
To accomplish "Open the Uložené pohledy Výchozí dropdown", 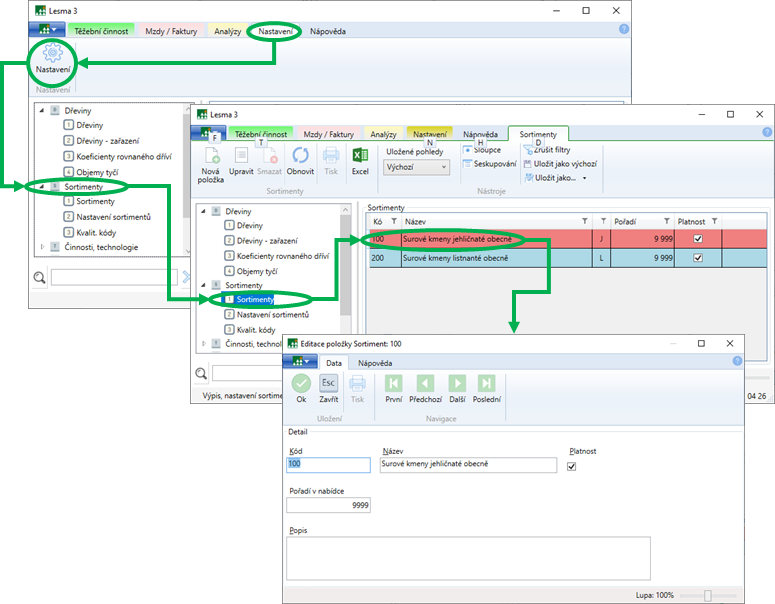I will pyautogui.click(x=417, y=167).
